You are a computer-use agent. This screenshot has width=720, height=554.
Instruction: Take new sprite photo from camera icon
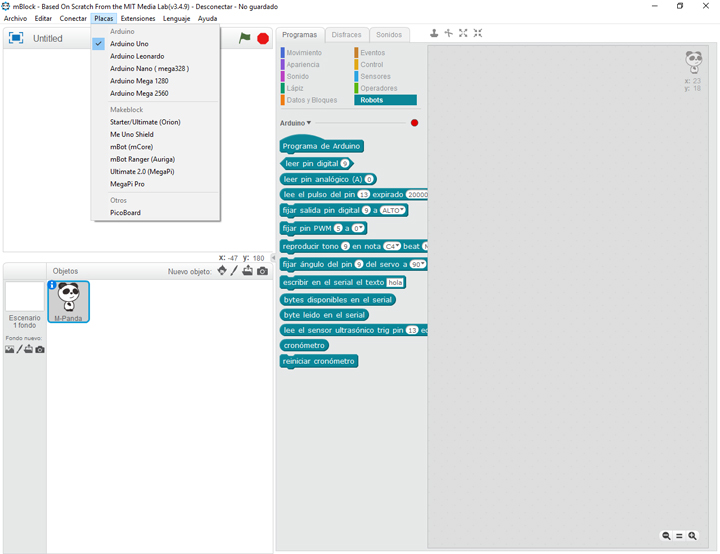coord(262,271)
